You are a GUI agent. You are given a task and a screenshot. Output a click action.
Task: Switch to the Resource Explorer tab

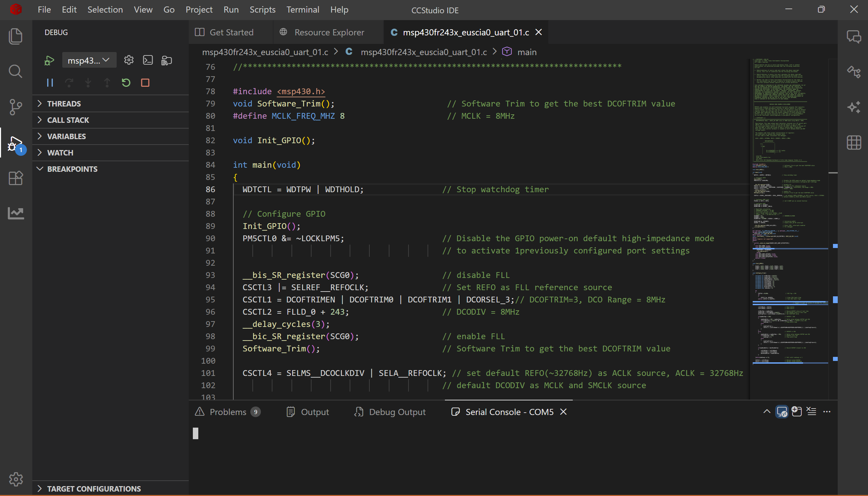pos(329,32)
